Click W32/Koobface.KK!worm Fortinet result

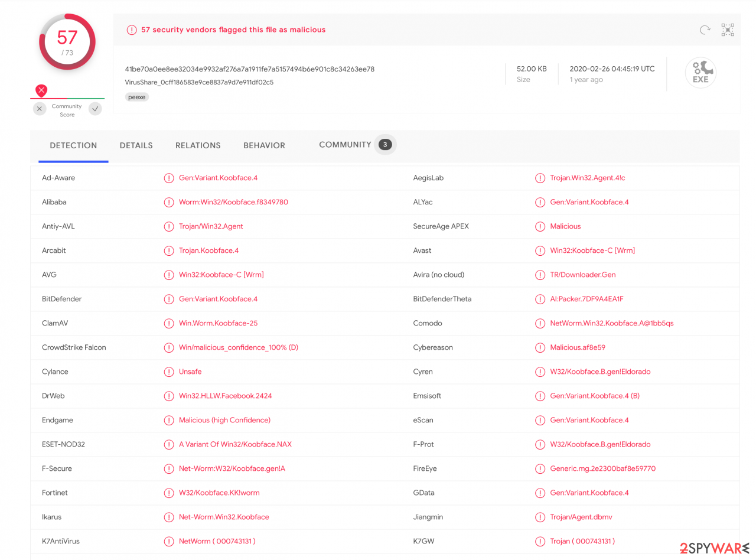(219, 493)
